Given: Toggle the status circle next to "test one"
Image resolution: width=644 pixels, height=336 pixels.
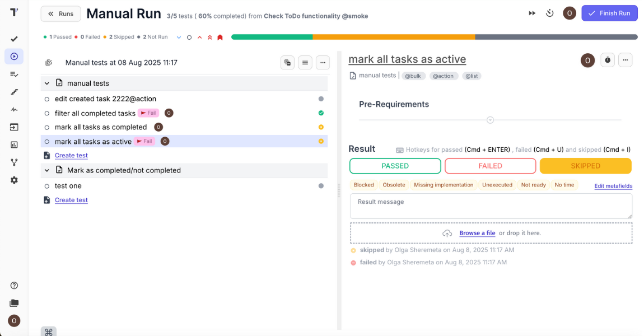Looking at the screenshot, I should (x=48, y=185).
